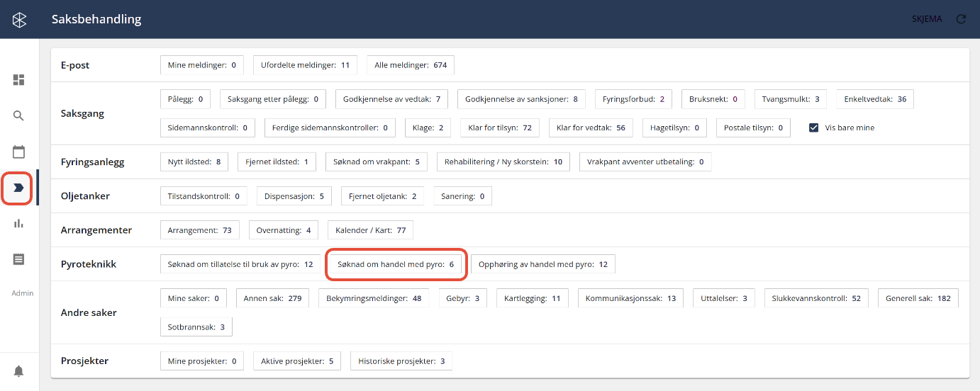The image size is (980, 391).
Task: Open Tilstandskontroll: 0
Action: pyautogui.click(x=204, y=195)
